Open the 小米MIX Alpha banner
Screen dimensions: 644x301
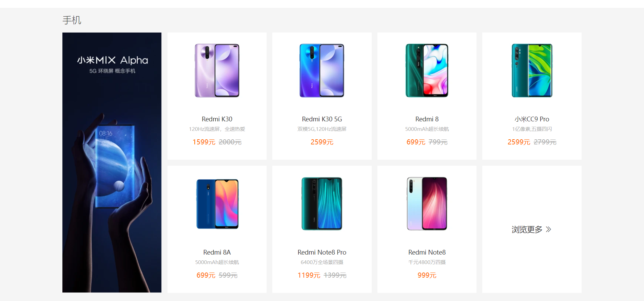112,162
